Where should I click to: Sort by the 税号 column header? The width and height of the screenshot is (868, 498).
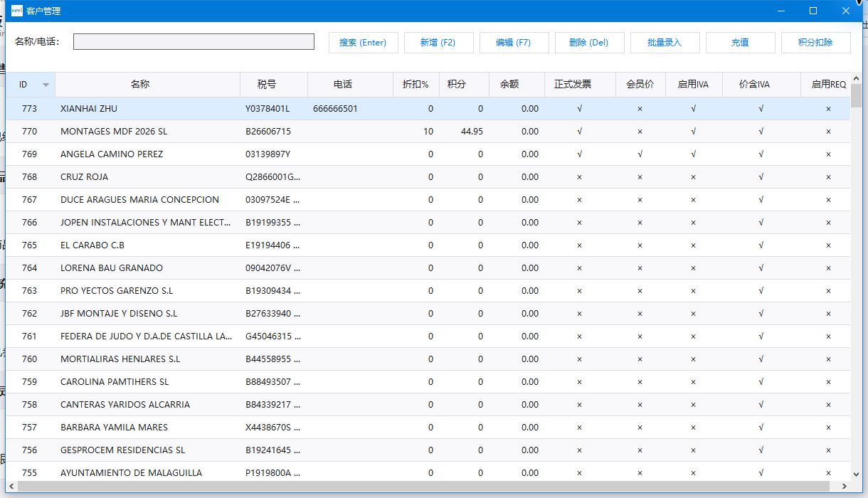pos(274,85)
